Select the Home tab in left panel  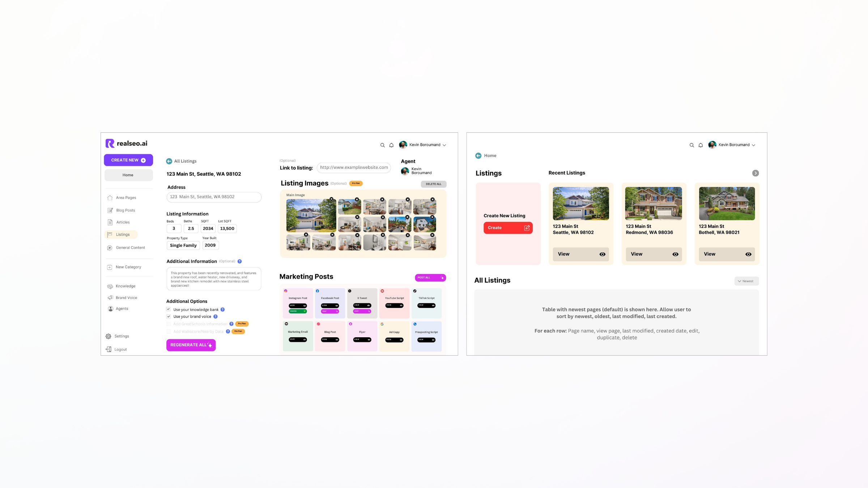pyautogui.click(x=128, y=175)
